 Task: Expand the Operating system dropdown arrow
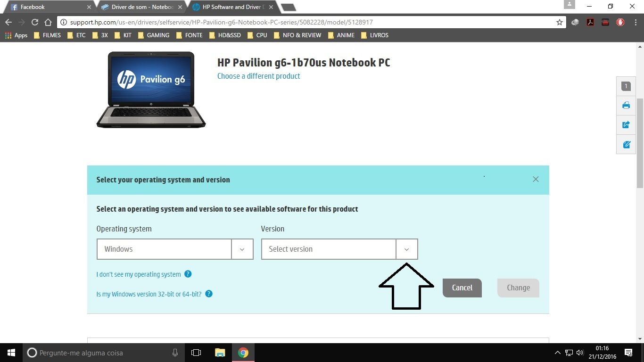click(242, 249)
